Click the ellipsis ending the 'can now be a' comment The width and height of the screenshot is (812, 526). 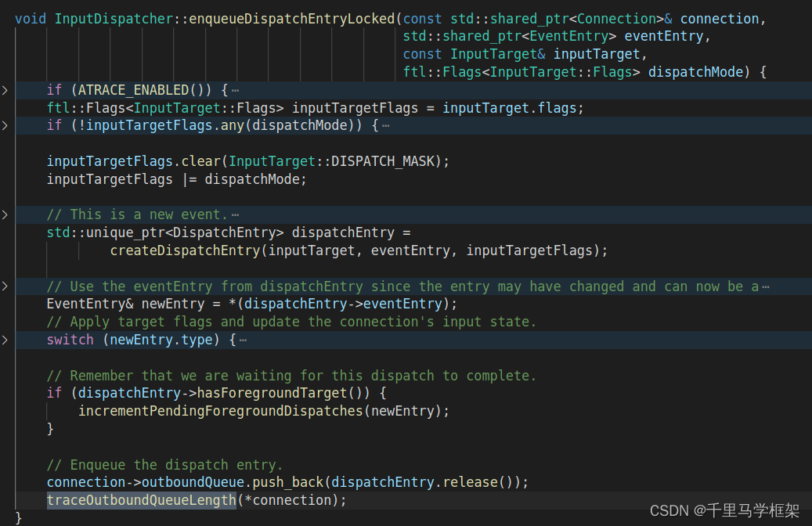click(766, 286)
